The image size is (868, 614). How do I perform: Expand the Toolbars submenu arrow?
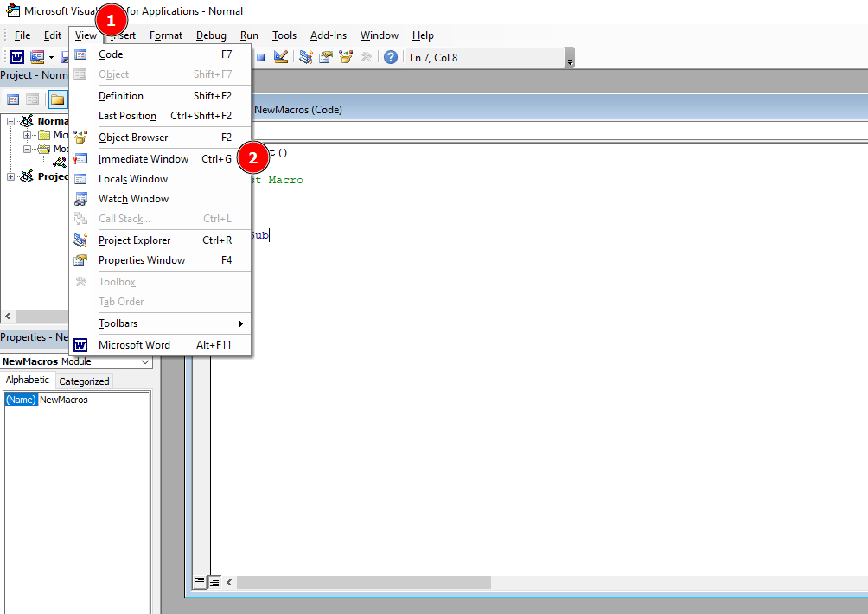click(x=240, y=323)
